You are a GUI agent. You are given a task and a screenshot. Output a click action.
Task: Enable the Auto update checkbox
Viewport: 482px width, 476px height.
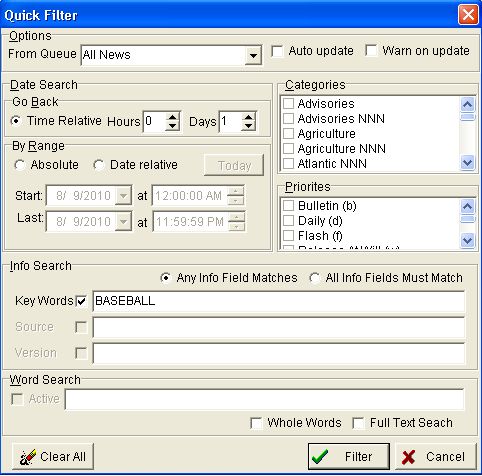click(x=277, y=51)
